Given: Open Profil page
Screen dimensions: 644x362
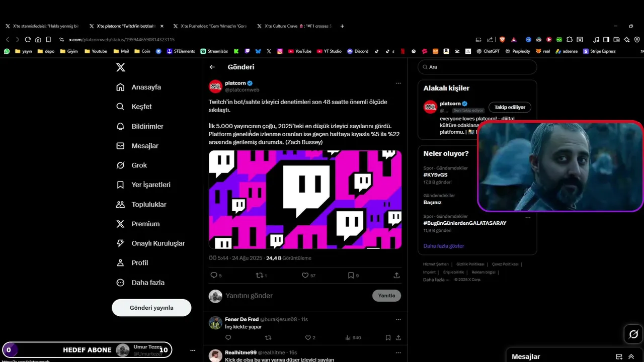Looking at the screenshot, I should pyautogui.click(x=132, y=262).
